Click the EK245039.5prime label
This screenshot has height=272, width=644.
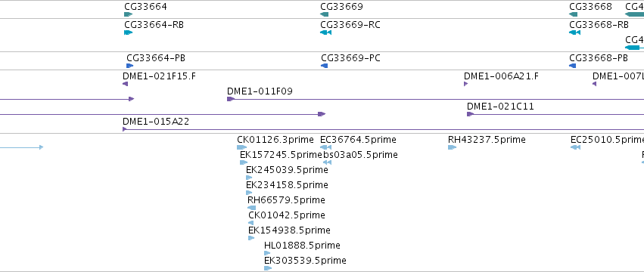click(287, 170)
